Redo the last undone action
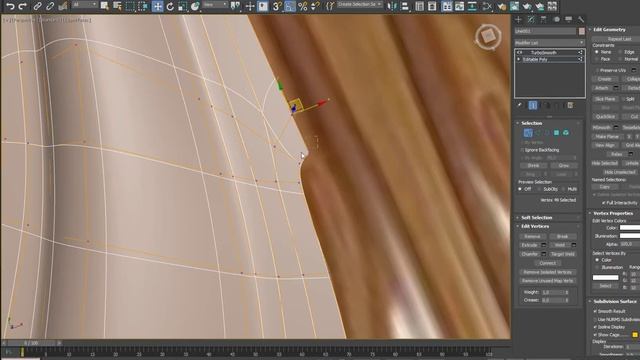This screenshot has width=640, height=360. [23, 6]
